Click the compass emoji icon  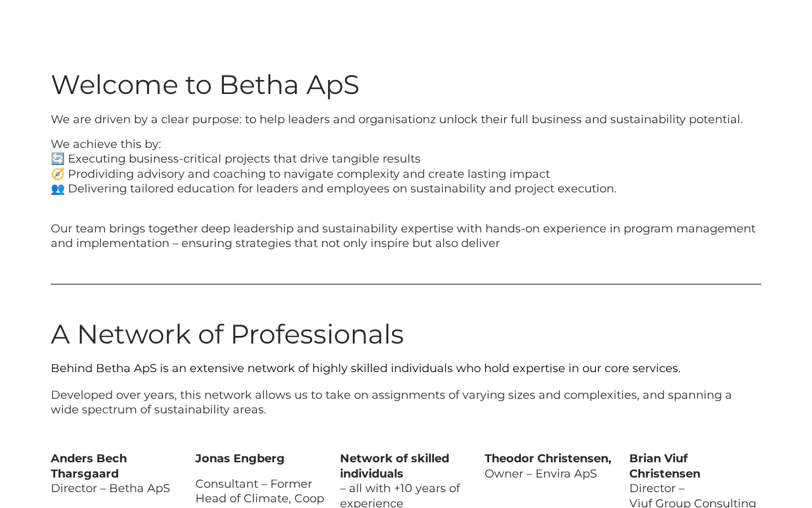tap(58, 174)
